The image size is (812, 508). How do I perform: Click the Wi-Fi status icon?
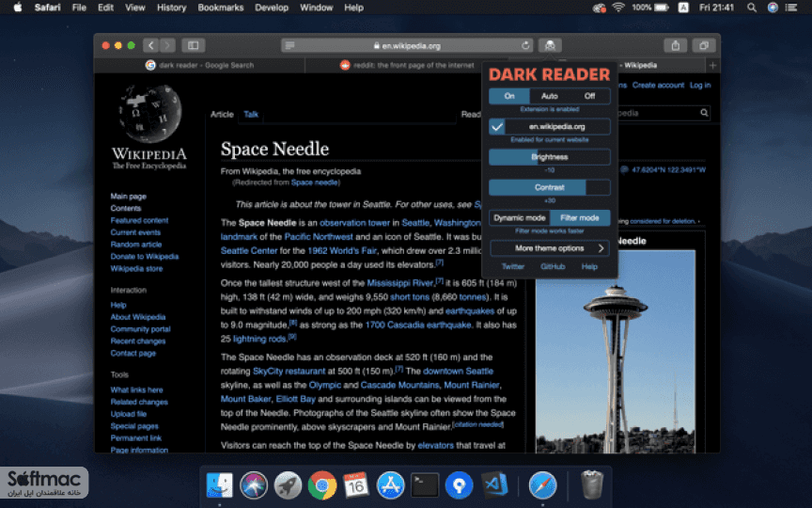pos(618,8)
